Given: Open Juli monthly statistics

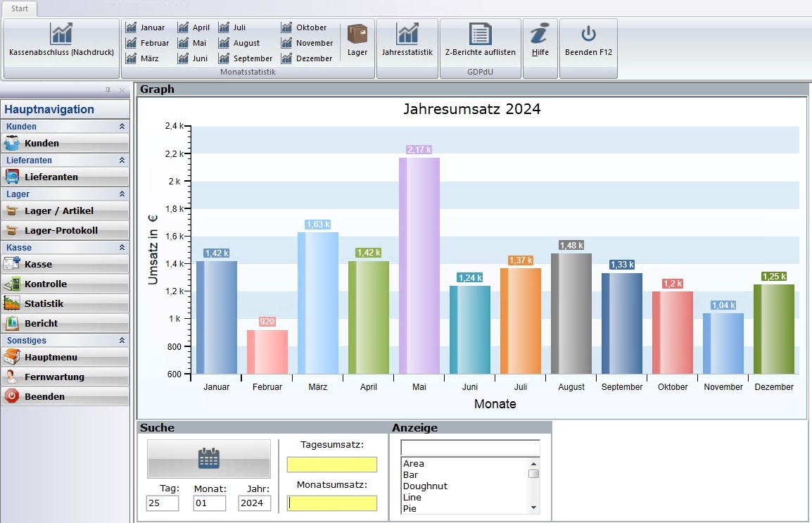Looking at the screenshot, I should 232,27.
